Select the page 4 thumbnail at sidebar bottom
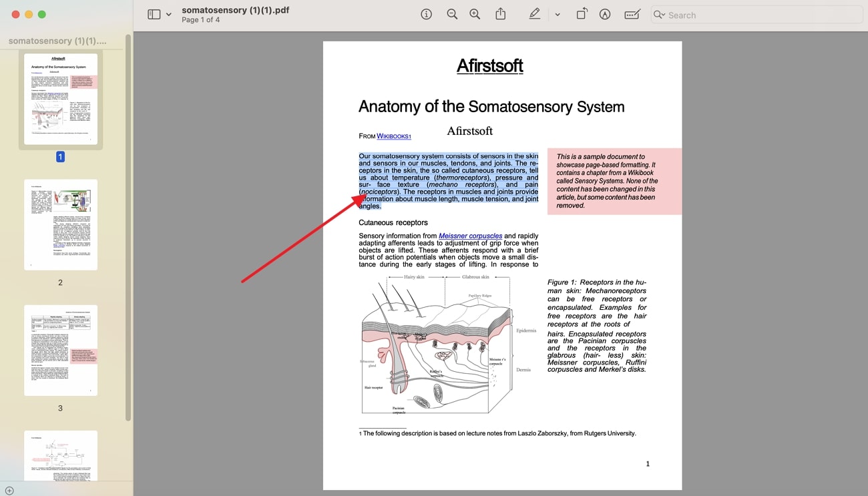This screenshot has height=496, width=868. tap(60, 455)
